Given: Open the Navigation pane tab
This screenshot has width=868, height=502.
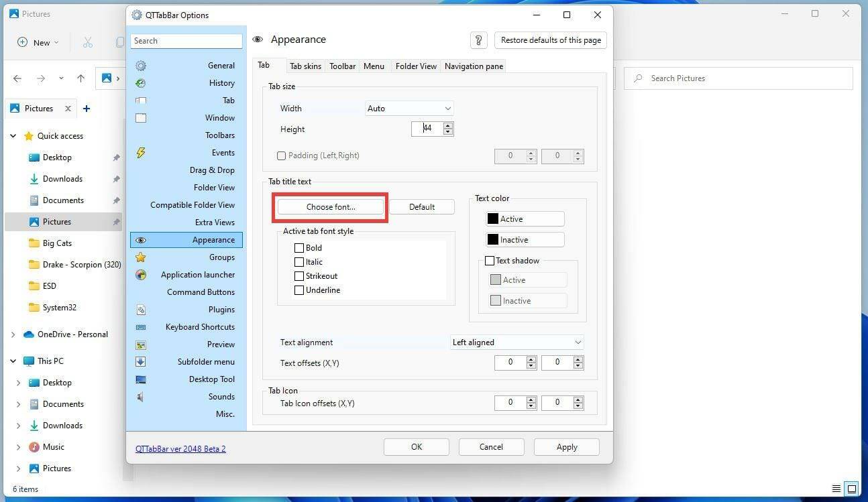Looking at the screenshot, I should pos(473,66).
